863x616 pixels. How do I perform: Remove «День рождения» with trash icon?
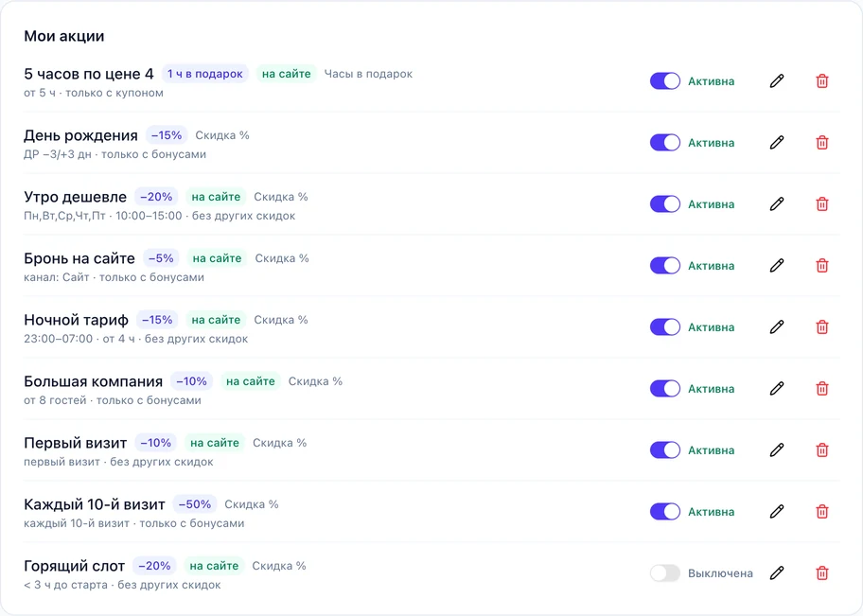tap(821, 143)
